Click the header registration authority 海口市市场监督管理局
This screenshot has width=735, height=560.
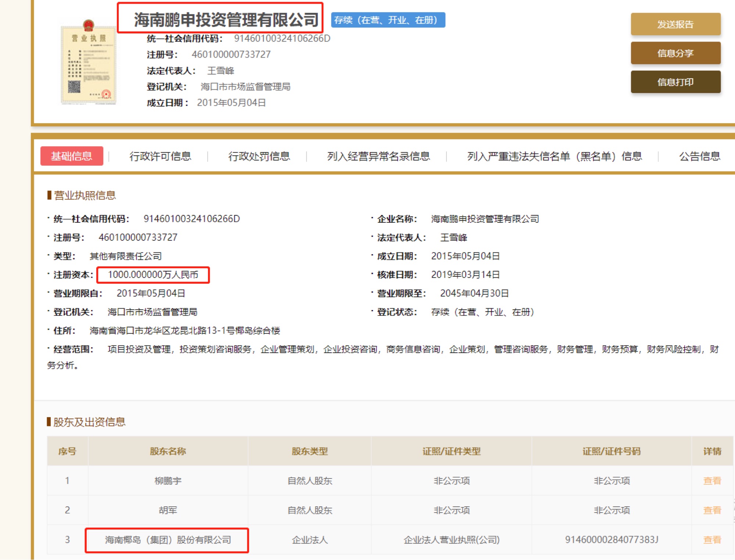point(245,87)
